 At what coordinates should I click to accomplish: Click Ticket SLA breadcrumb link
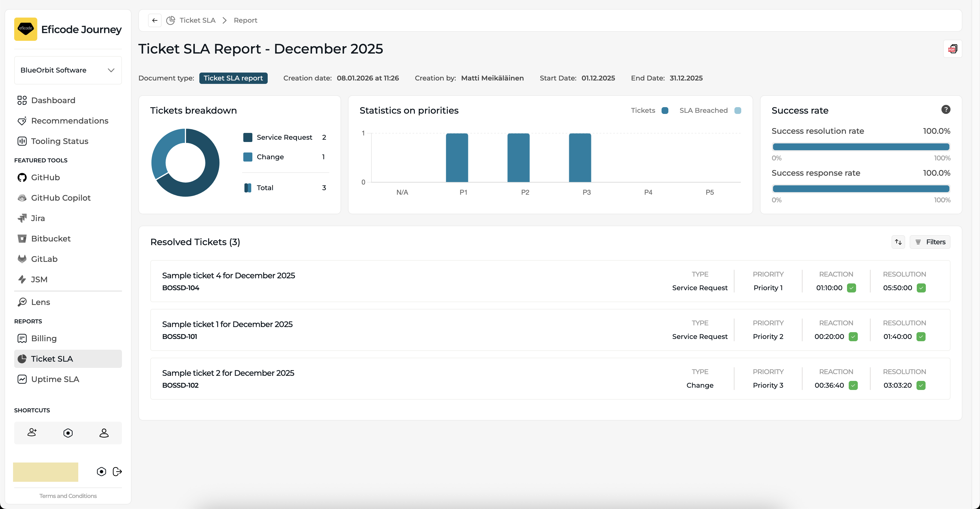click(x=197, y=20)
